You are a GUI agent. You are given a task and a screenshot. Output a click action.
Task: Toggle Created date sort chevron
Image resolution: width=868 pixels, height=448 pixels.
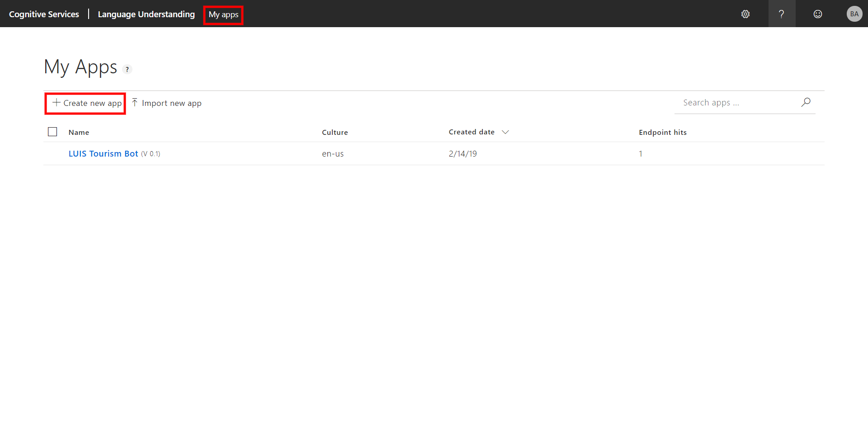(x=505, y=132)
